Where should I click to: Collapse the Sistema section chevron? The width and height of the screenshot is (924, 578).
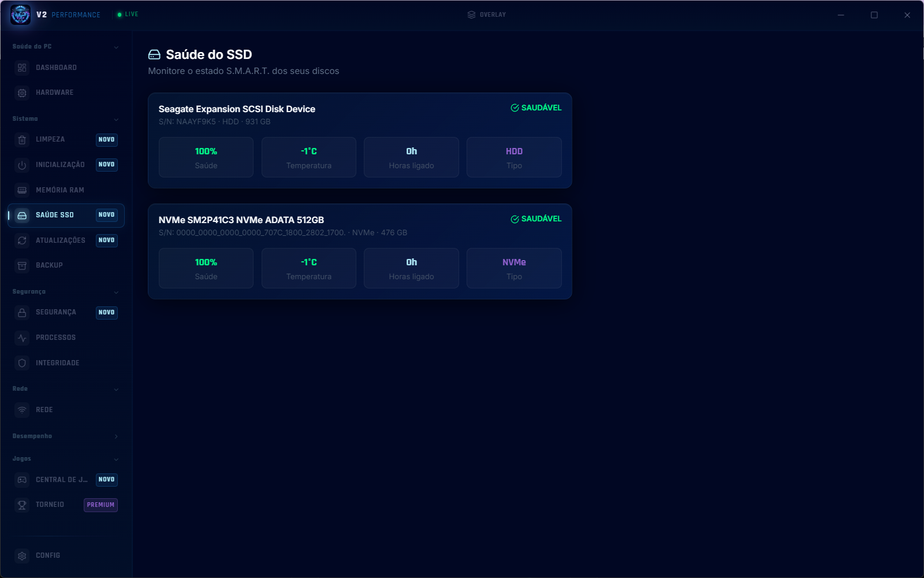pyautogui.click(x=116, y=119)
